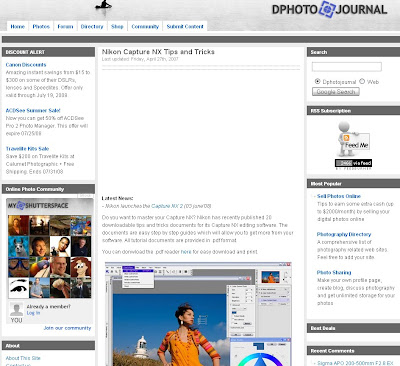Click the 'Last updated' date line
The height and width of the screenshot is (366, 400).
[140, 59]
